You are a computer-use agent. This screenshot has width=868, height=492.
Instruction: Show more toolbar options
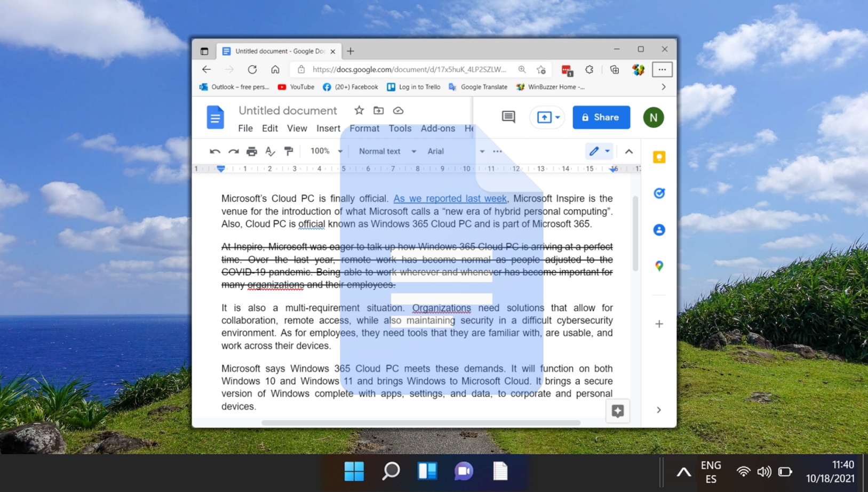(x=497, y=151)
